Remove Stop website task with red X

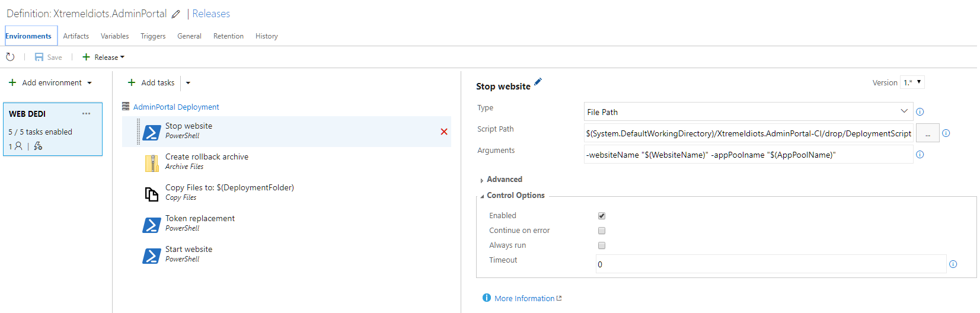[x=444, y=132]
